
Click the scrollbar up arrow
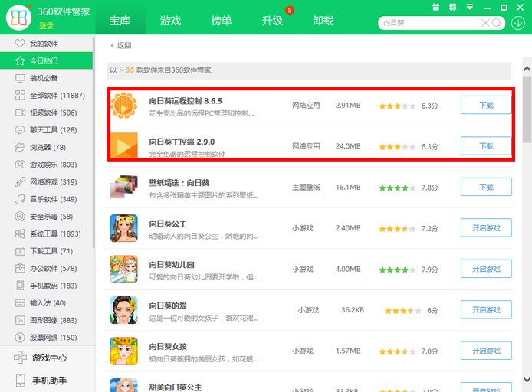pos(527,69)
